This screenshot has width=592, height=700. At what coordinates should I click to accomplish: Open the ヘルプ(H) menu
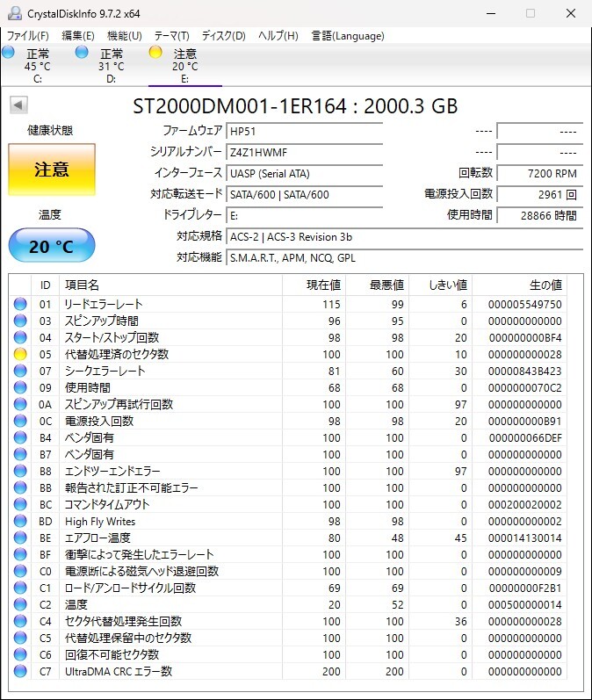(x=278, y=36)
